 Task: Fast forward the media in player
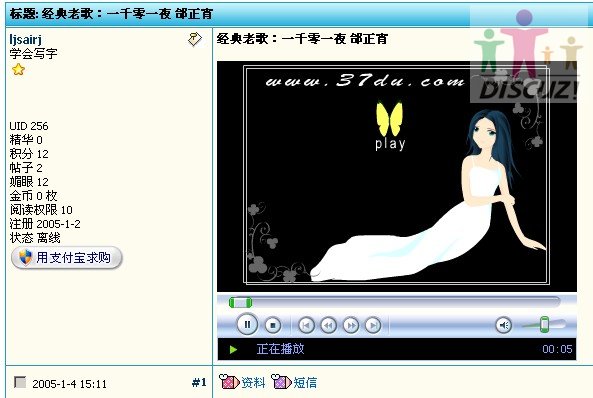[x=351, y=325]
